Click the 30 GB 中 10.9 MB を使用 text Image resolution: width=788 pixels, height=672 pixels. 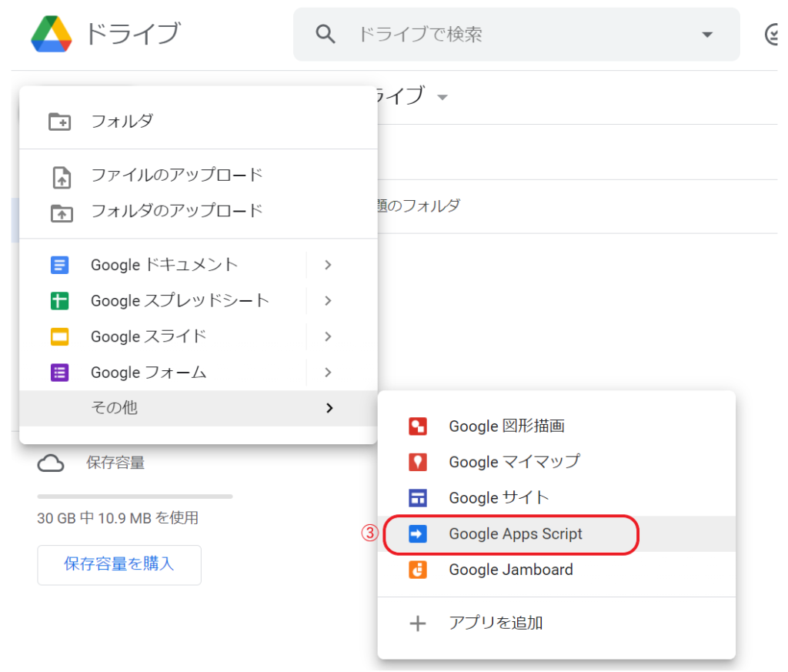(118, 518)
